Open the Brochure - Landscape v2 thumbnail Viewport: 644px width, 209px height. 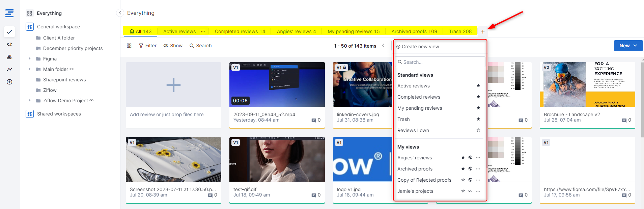click(587, 84)
